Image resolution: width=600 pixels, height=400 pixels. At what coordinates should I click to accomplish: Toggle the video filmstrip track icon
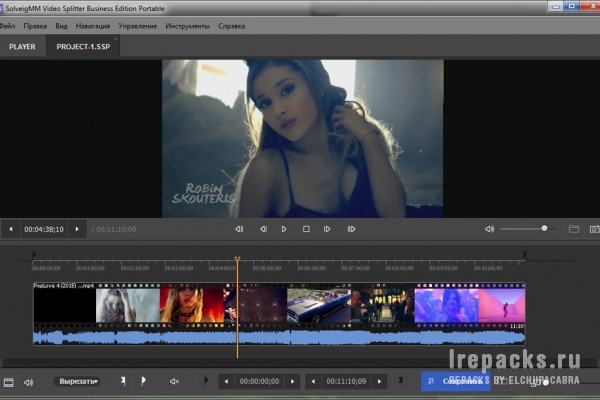pyautogui.click(x=8, y=382)
